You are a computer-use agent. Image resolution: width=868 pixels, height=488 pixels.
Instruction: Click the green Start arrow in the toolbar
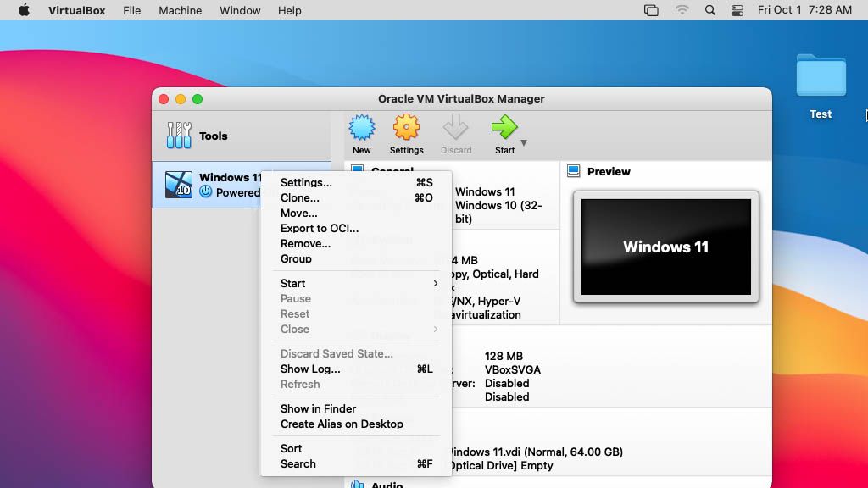504,131
